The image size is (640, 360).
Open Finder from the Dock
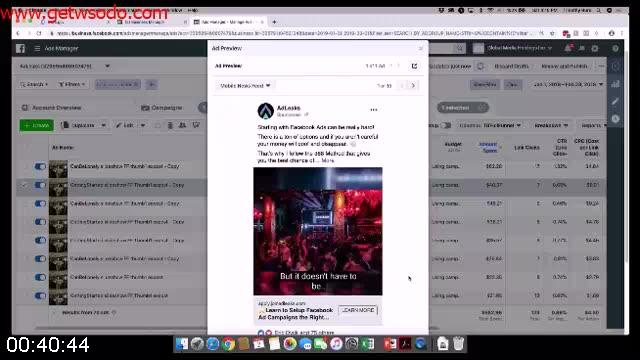(x=182, y=344)
